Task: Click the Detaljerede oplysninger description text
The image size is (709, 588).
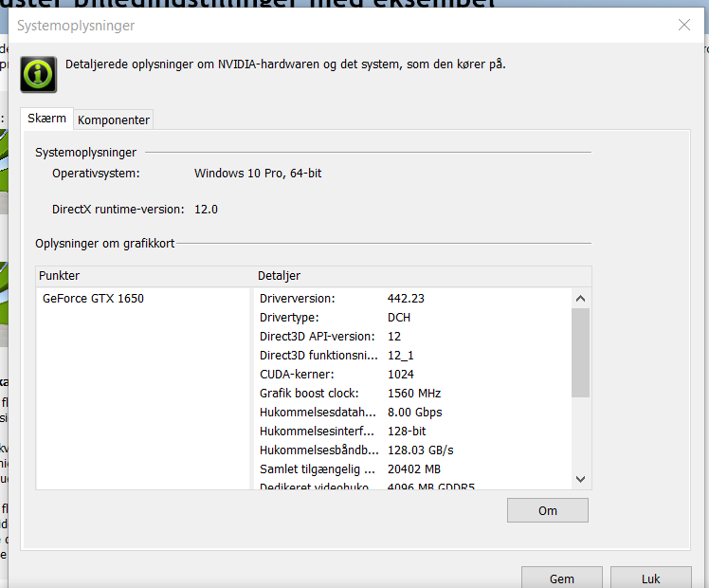Action: (x=285, y=64)
